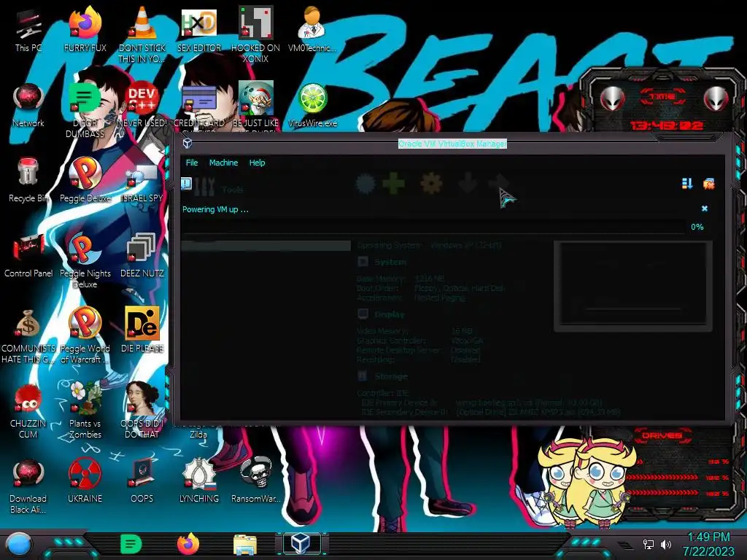Click the dimmed Discard down-arrow icon

468,183
